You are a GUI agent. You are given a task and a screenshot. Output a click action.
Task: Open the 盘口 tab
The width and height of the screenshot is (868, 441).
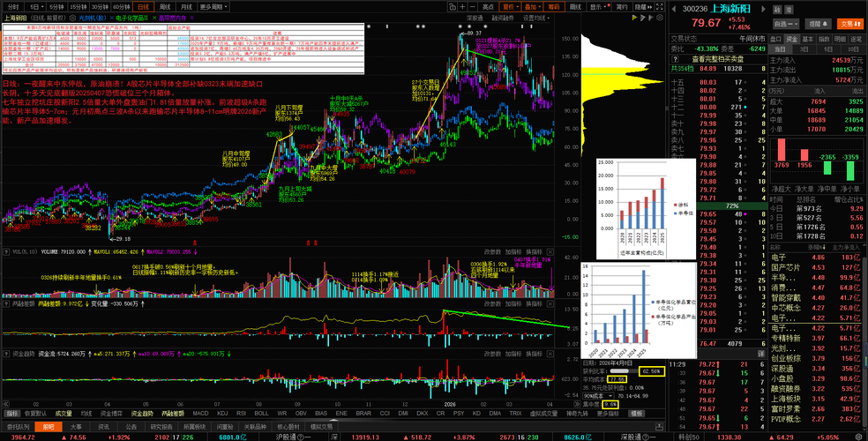tap(776, 39)
